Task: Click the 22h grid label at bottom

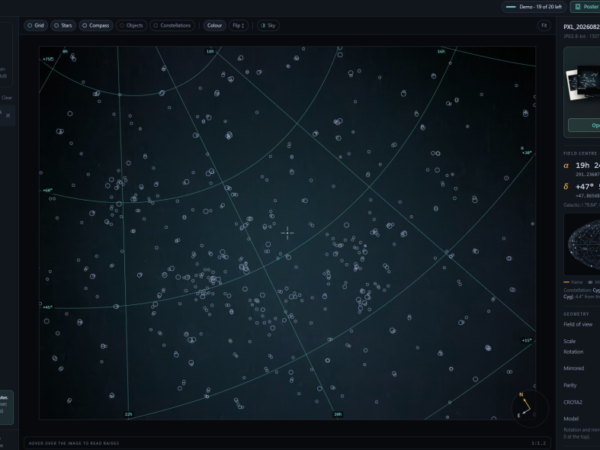Action: [x=129, y=414]
